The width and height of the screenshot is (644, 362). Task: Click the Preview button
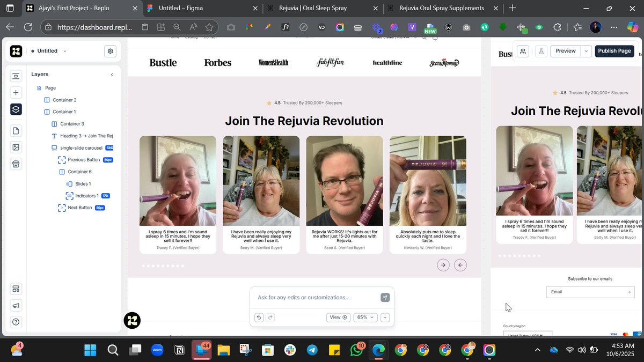(x=566, y=51)
